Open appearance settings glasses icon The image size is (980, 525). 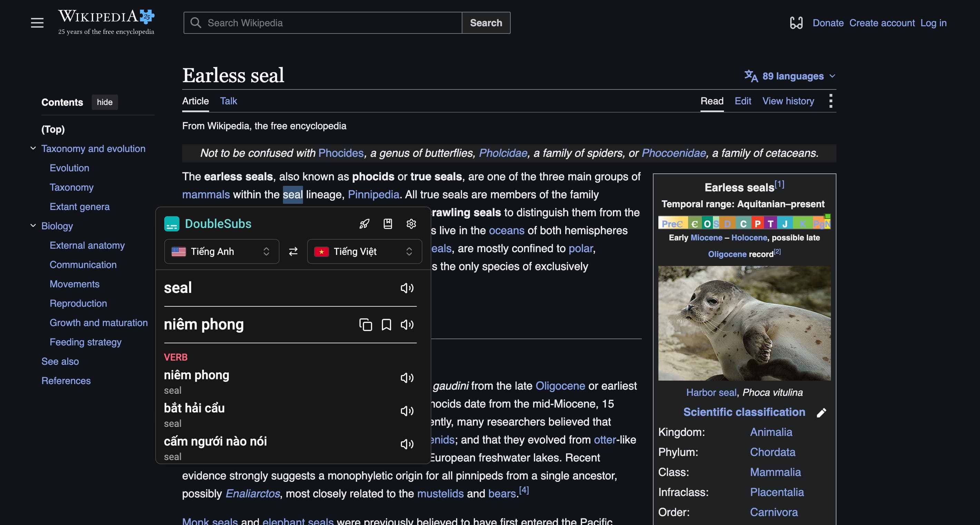(796, 23)
